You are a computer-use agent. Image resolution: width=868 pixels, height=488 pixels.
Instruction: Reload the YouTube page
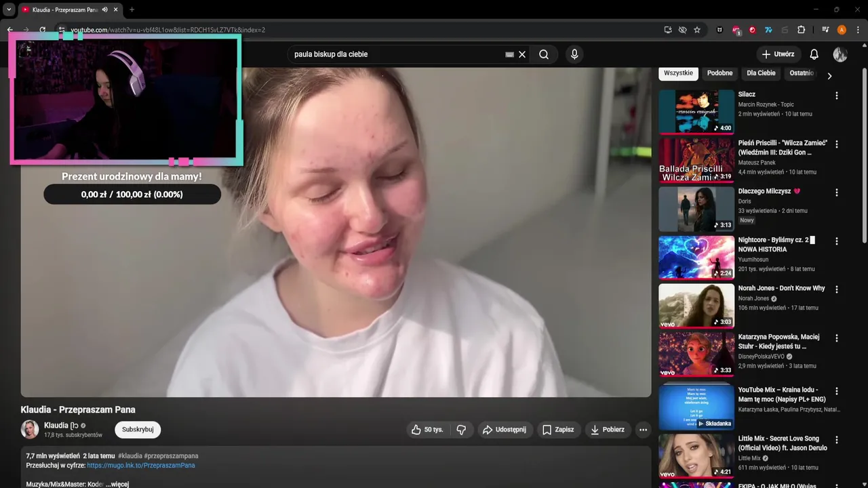[42, 30]
